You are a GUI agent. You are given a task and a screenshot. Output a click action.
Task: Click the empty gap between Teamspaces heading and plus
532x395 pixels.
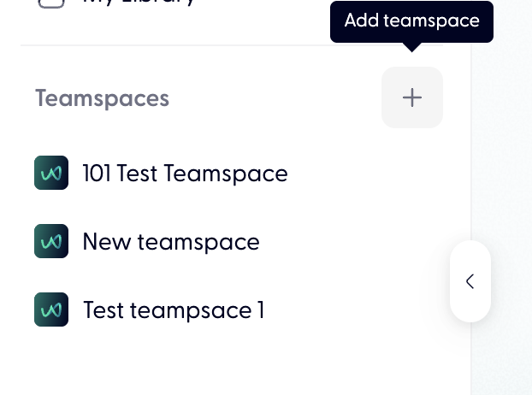[x=274, y=98]
